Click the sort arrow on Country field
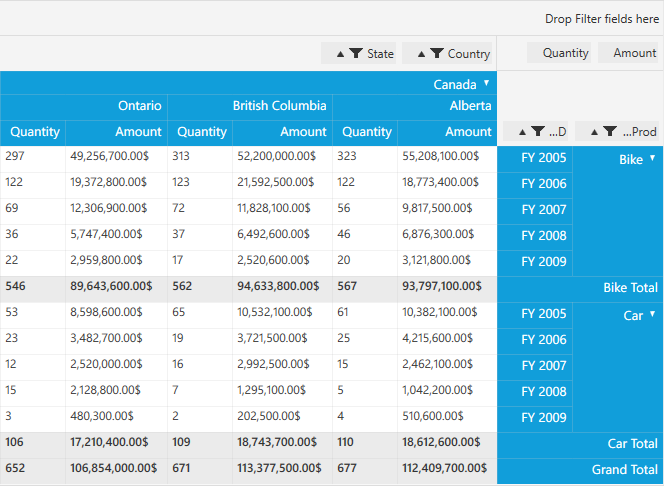This screenshot has width=664, height=486. [x=421, y=54]
